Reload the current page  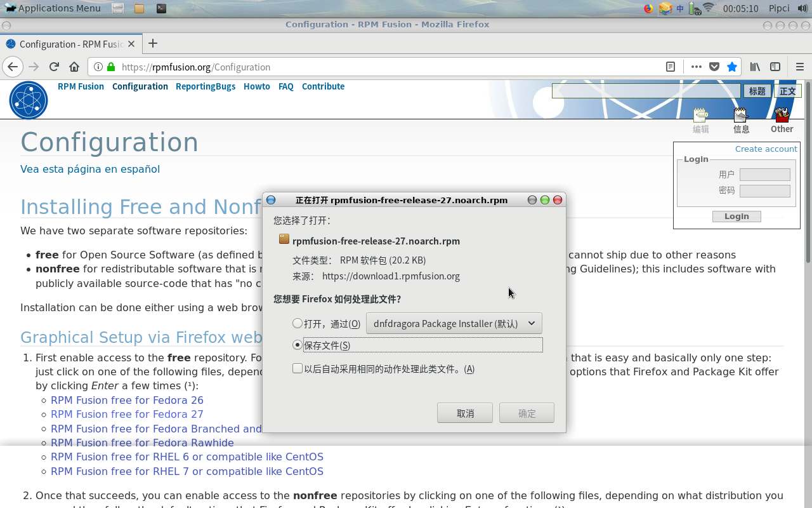coord(54,67)
